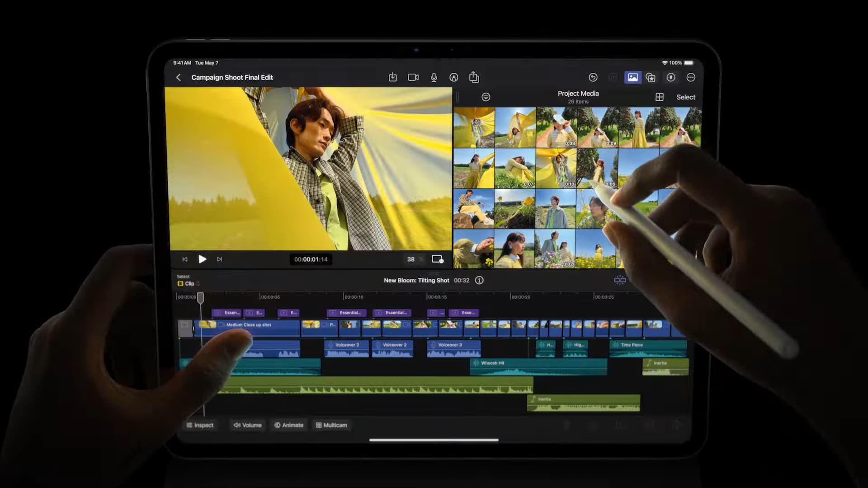
Task: Select the 0:02 duration media thumbnail
Action: coord(555,249)
